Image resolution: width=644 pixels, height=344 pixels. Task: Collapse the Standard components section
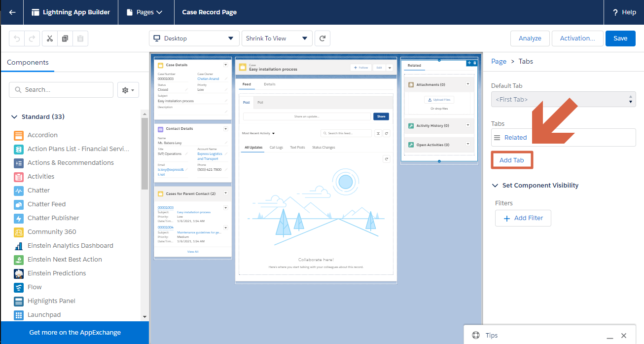(x=14, y=117)
